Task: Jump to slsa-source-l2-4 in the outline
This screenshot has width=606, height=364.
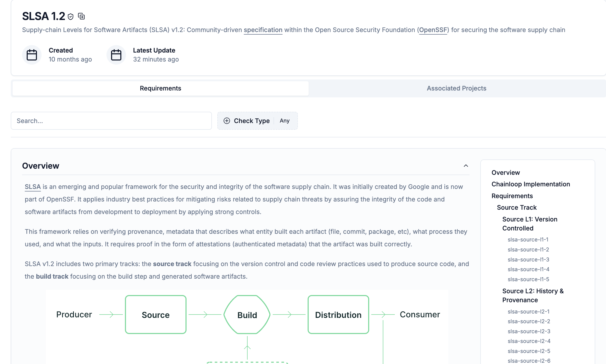Action: point(529,341)
